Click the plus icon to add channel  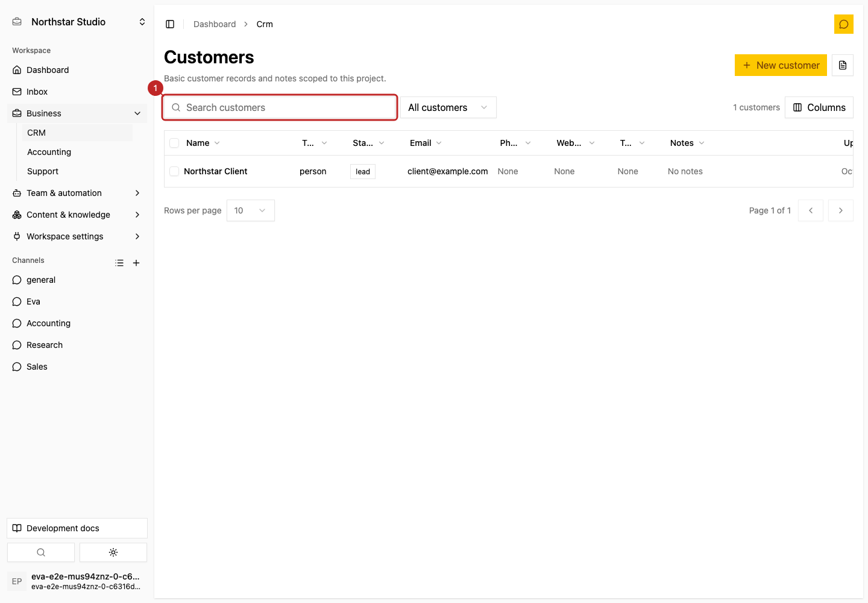coord(136,263)
